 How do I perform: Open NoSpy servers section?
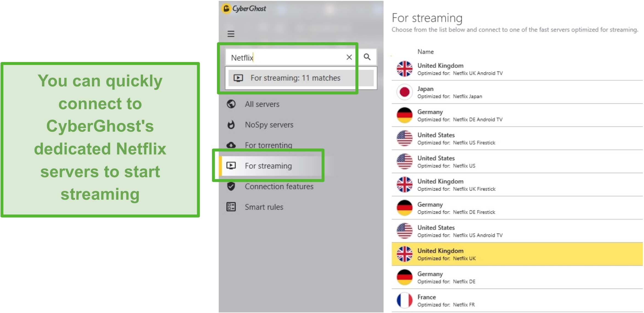click(x=260, y=125)
